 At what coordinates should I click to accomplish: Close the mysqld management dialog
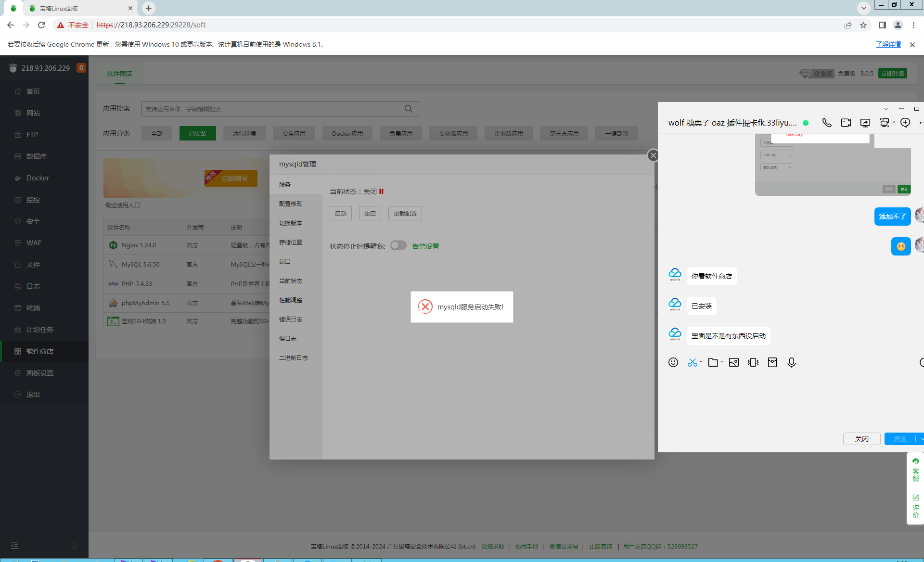point(653,155)
